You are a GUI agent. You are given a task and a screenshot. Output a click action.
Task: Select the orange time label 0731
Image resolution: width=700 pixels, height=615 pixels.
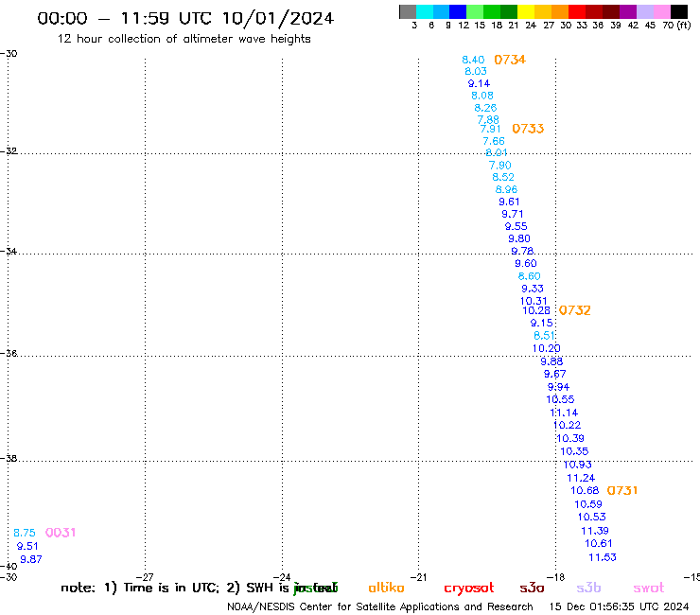click(621, 490)
